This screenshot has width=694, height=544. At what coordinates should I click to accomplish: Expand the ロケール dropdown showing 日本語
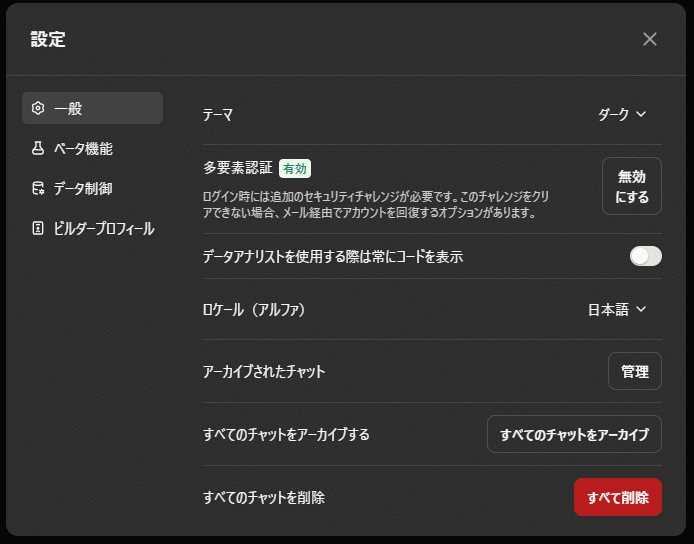point(617,309)
